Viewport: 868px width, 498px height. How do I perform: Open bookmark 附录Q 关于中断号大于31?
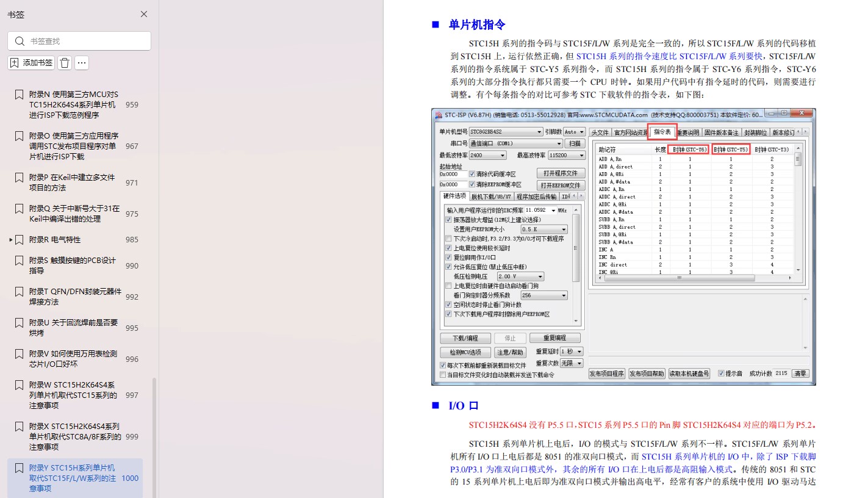coord(74,214)
